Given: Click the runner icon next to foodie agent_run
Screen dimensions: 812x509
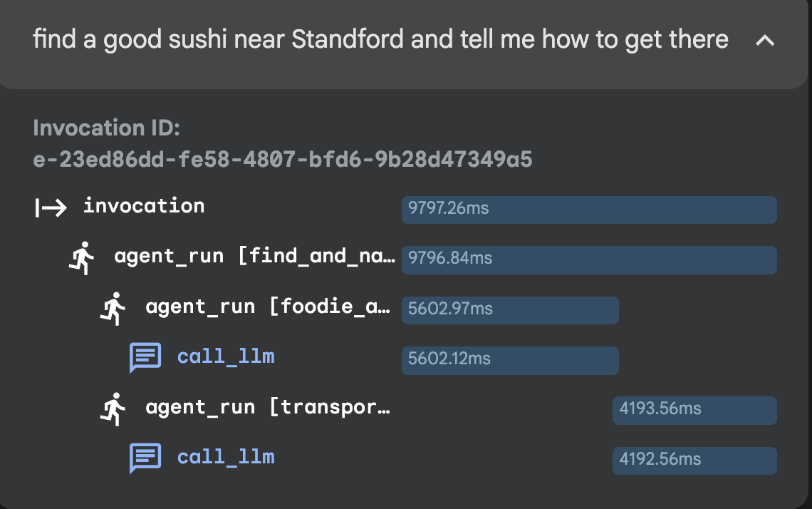Looking at the screenshot, I should click(113, 308).
